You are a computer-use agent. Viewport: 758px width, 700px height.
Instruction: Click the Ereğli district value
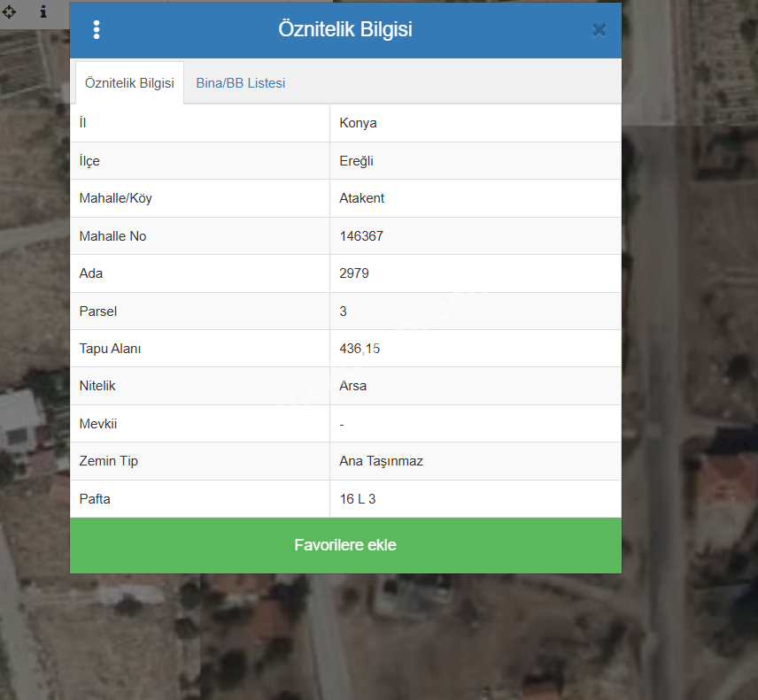[x=357, y=161]
